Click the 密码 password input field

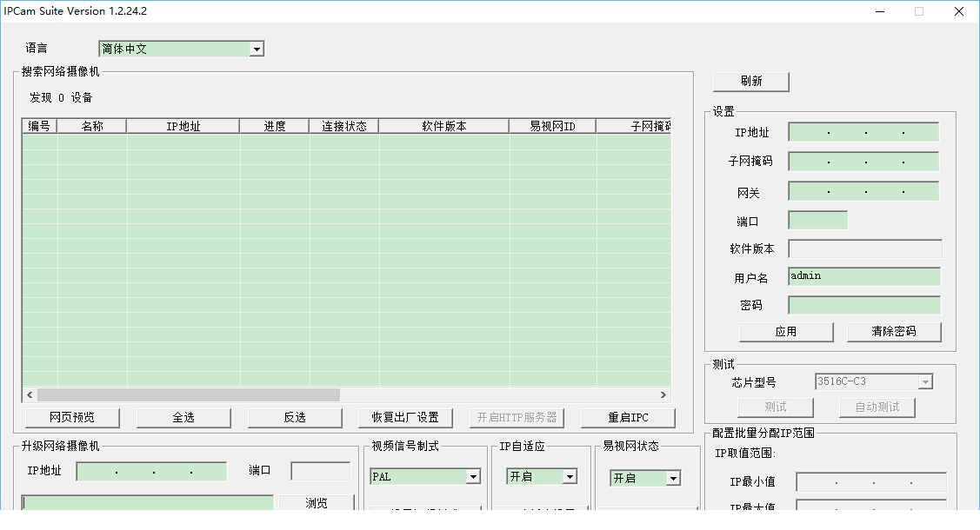(863, 304)
